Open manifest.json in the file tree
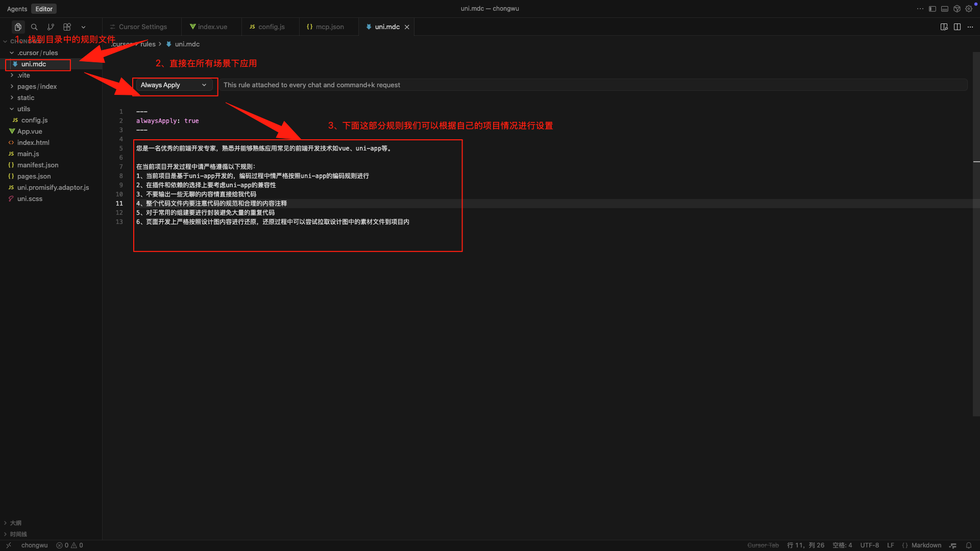 pyautogui.click(x=38, y=165)
